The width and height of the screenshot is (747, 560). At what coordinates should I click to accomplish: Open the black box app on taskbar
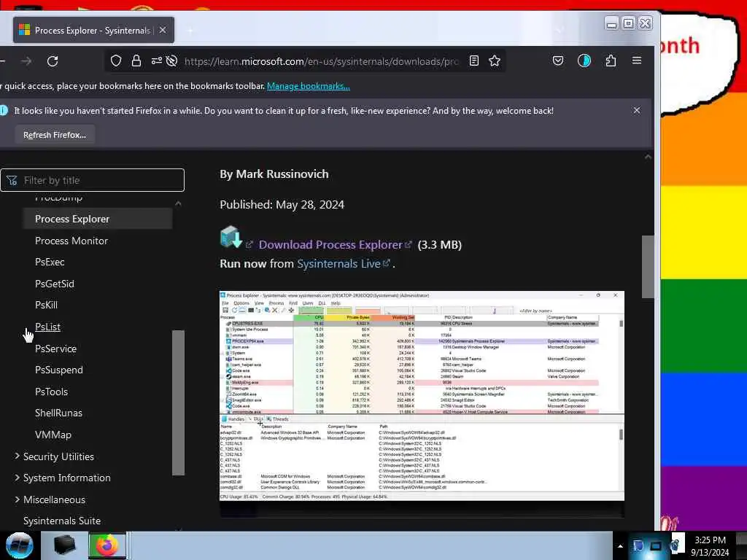(64, 545)
